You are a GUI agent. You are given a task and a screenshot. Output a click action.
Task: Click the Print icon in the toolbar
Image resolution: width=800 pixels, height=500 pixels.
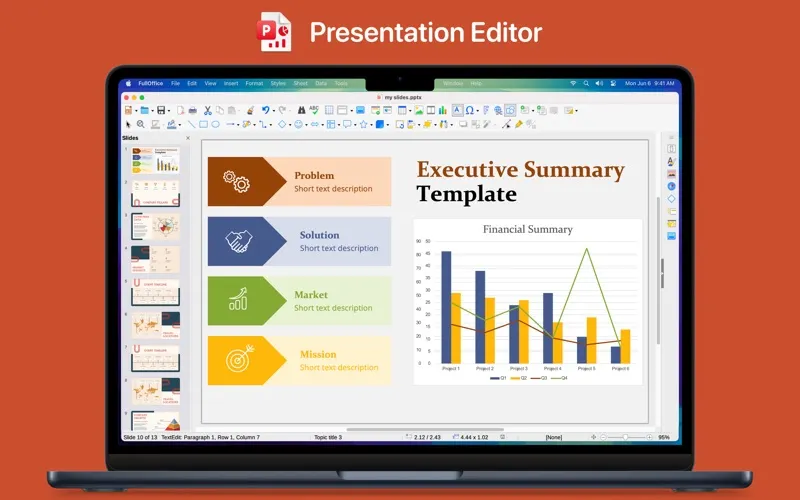point(193,110)
